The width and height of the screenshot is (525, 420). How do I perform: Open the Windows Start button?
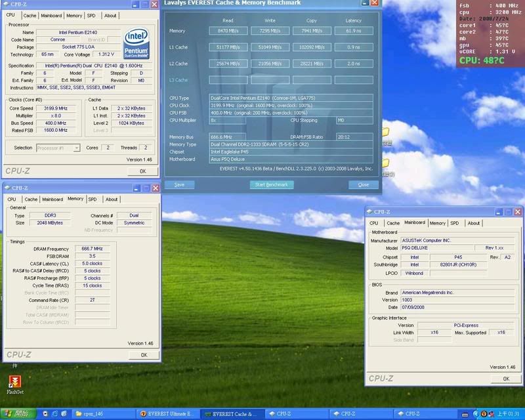pos(18,414)
